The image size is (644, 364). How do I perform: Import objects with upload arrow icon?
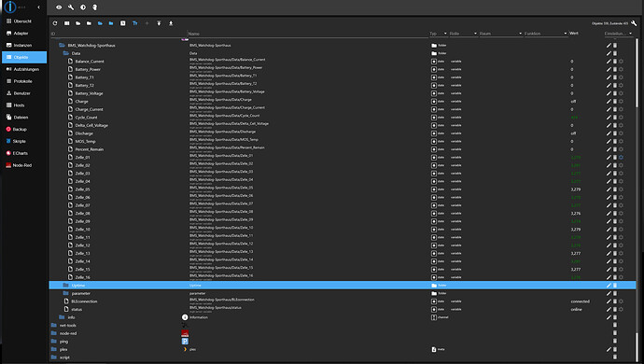(159, 23)
